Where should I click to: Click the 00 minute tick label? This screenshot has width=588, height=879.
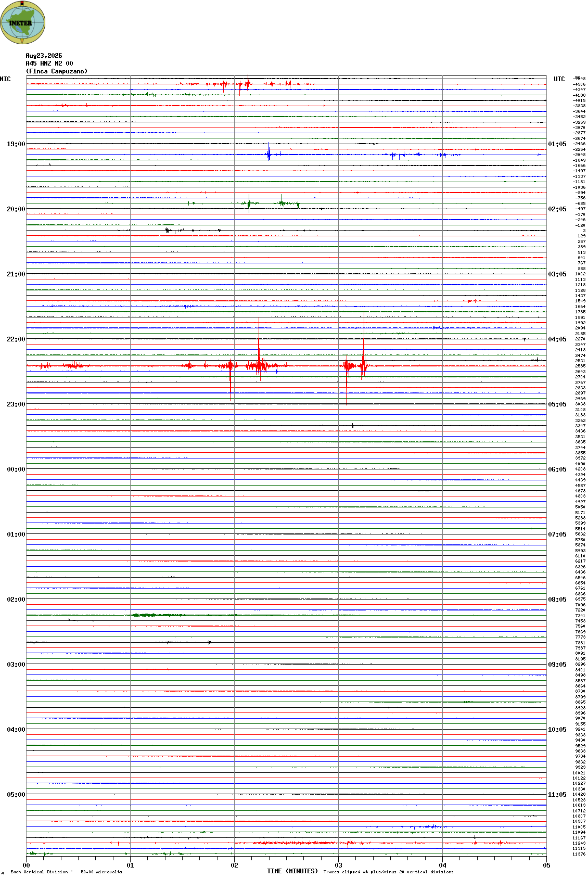tap(26, 866)
